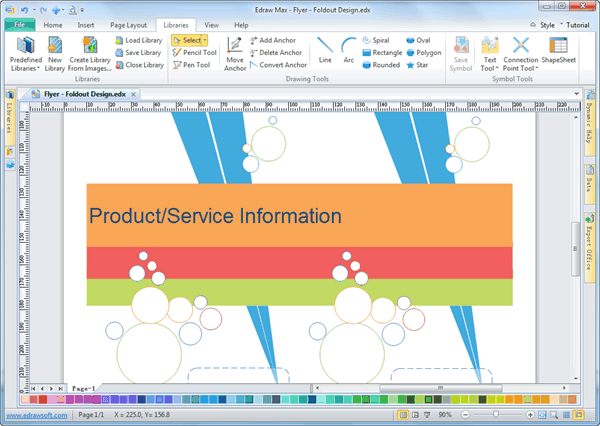Open the File menu

[x=19, y=23]
